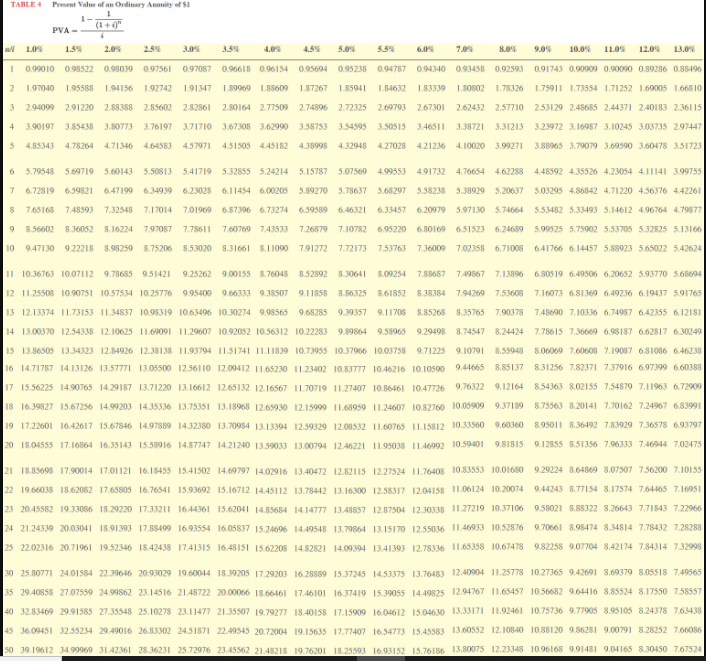Click the value '13.71220' in row 17
Viewport: 706px width, 661px height.
click(x=155, y=387)
